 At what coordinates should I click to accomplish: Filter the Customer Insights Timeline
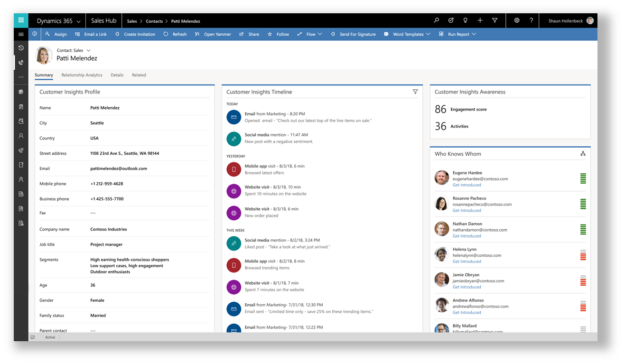click(415, 92)
